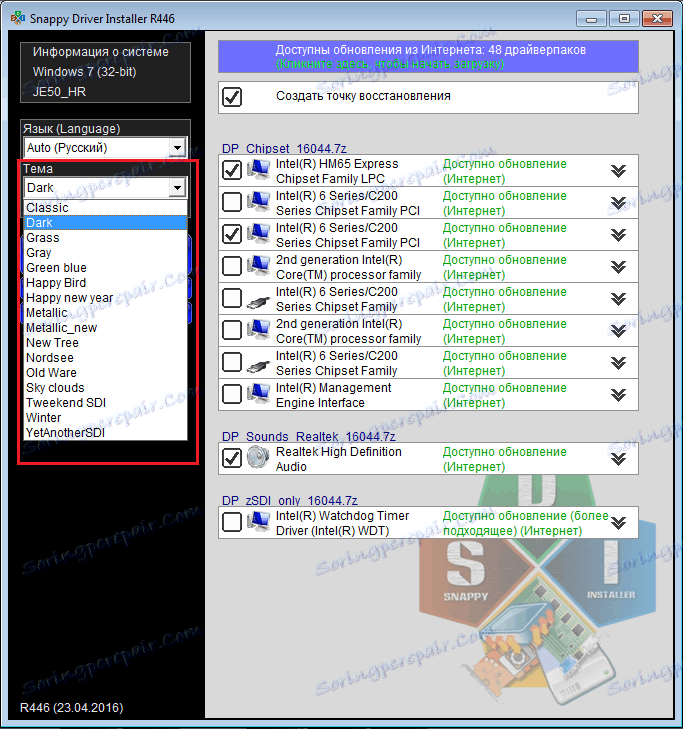The width and height of the screenshot is (683, 729).
Task: Expand details for Intel Management Engine Interface
Action: coord(618,395)
